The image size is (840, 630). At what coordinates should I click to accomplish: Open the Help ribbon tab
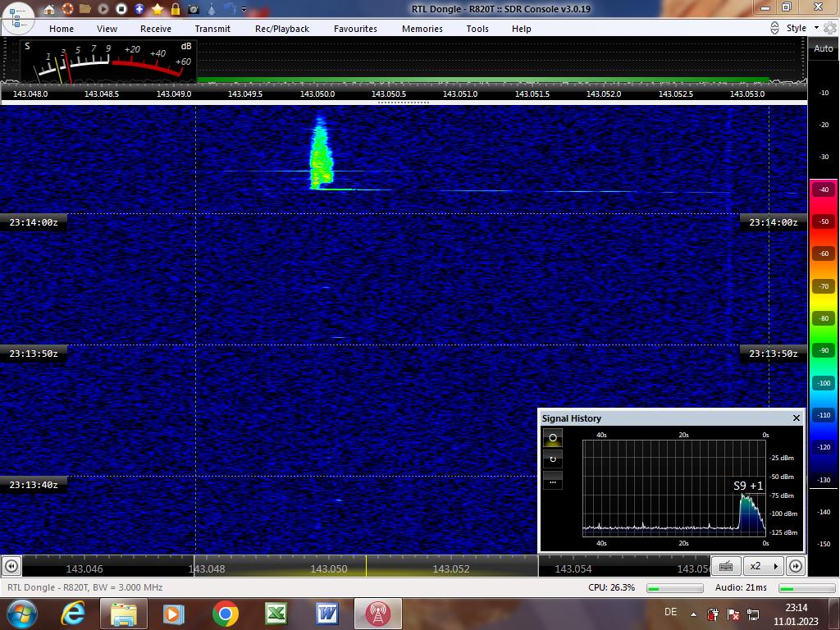(521, 29)
